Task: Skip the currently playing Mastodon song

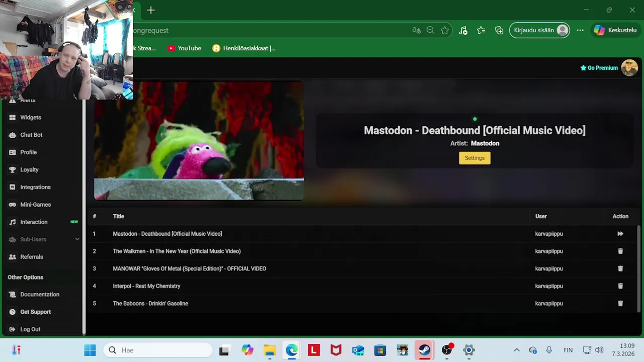Action: pos(620,234)
